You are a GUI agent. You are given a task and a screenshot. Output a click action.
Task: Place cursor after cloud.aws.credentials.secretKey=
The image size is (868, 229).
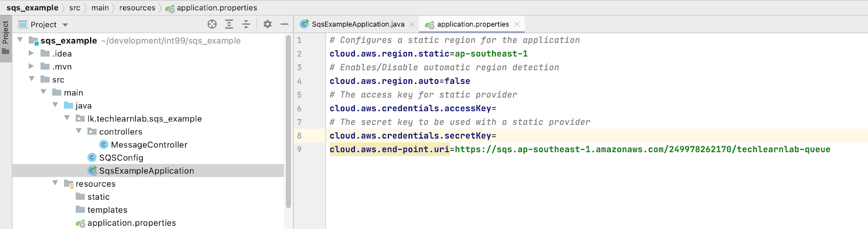click(497, 136)
